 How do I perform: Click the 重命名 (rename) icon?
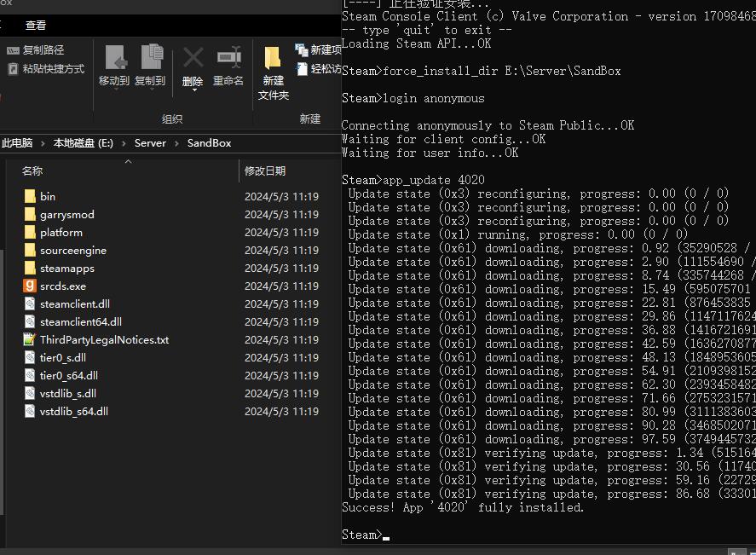(228, 58)
